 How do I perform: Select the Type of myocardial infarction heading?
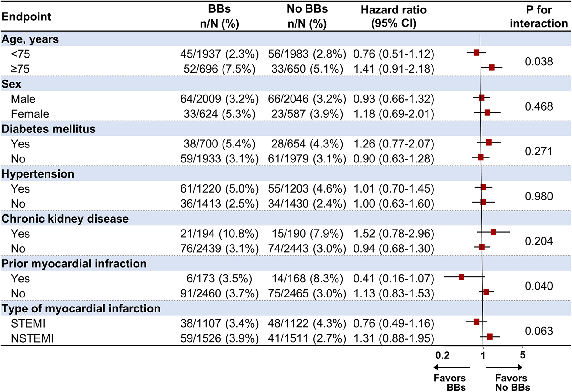click(x=81, y=309)
